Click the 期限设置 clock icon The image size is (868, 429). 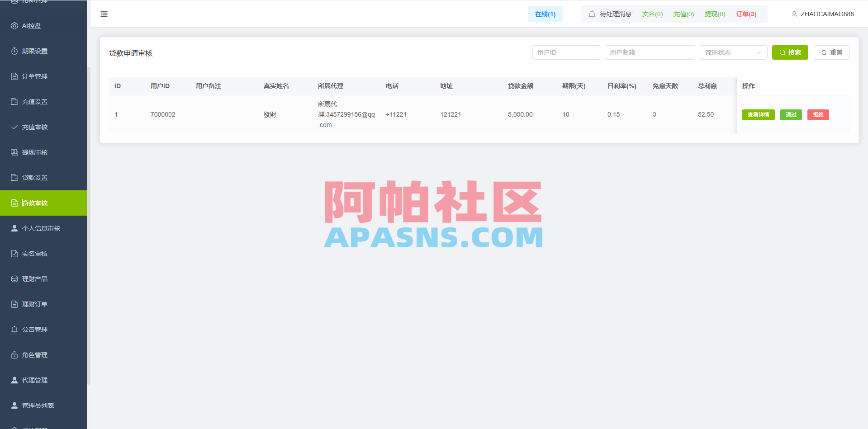coord(14,51)
